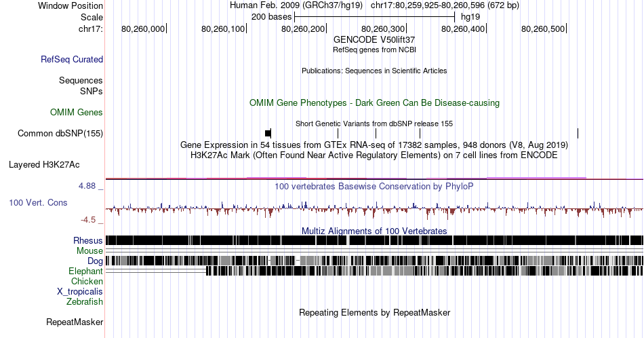Click the SNPs track label

point(92,91)
